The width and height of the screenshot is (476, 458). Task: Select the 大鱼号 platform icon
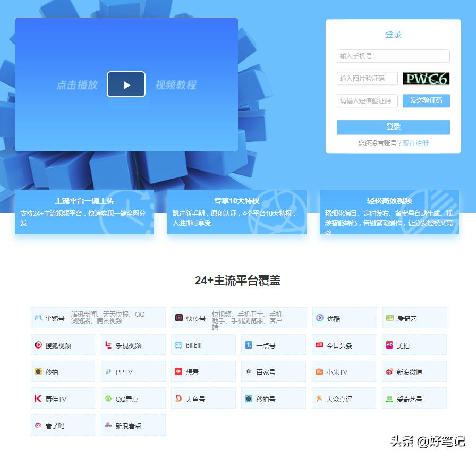click(x=203, y=398)
